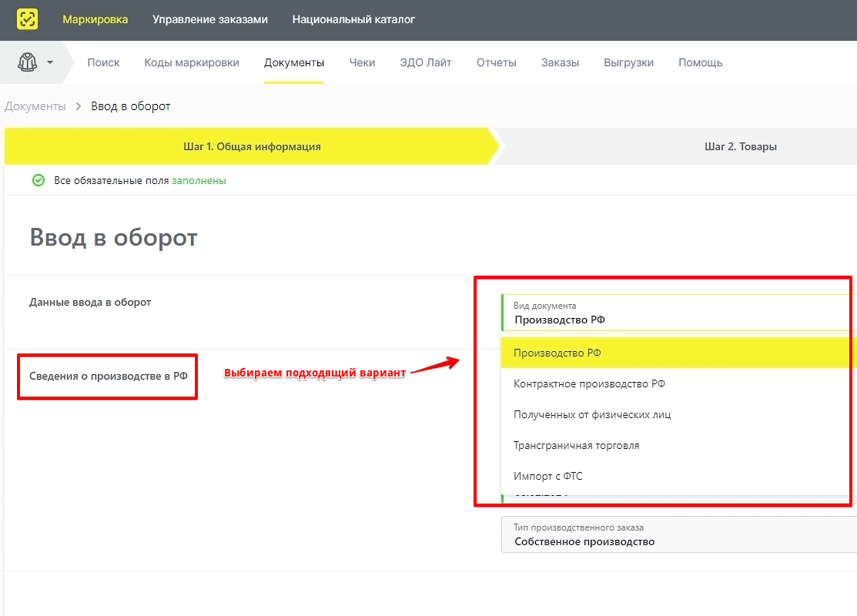
Task: Click green checkmark status icon
Action: (38, 180)
